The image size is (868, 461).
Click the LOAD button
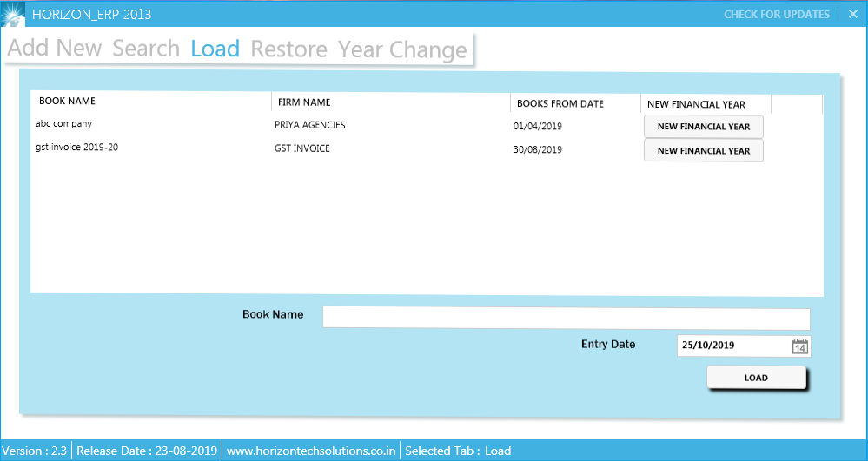coord(756,378)
